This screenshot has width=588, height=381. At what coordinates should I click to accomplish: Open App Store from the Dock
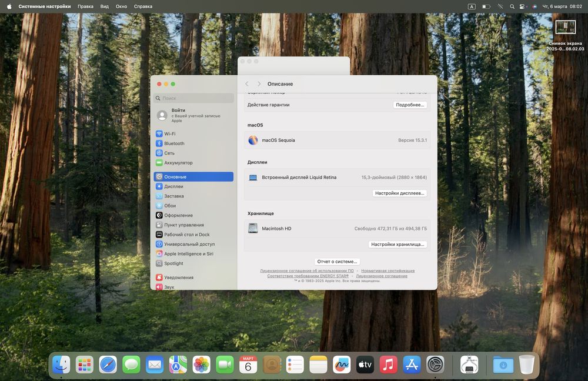pos(412,365)
